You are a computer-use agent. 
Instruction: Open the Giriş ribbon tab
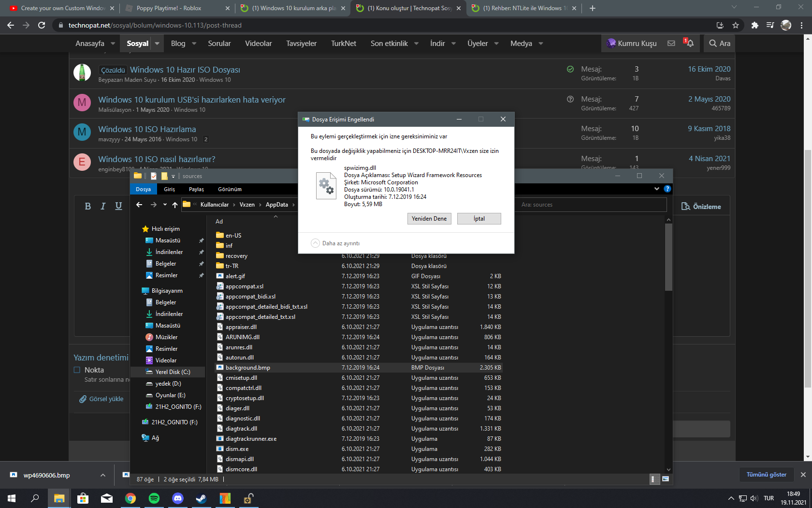[x=169, y=189]
